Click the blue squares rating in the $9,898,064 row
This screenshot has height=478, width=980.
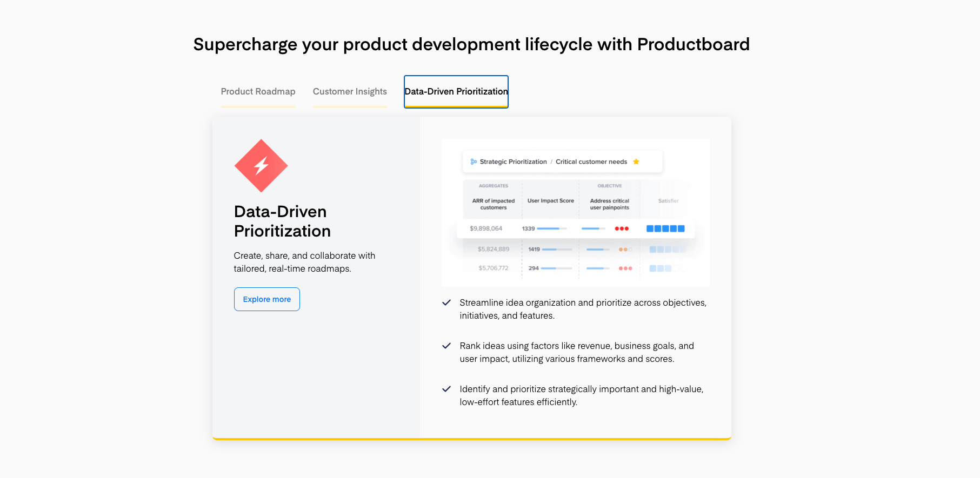665,228
